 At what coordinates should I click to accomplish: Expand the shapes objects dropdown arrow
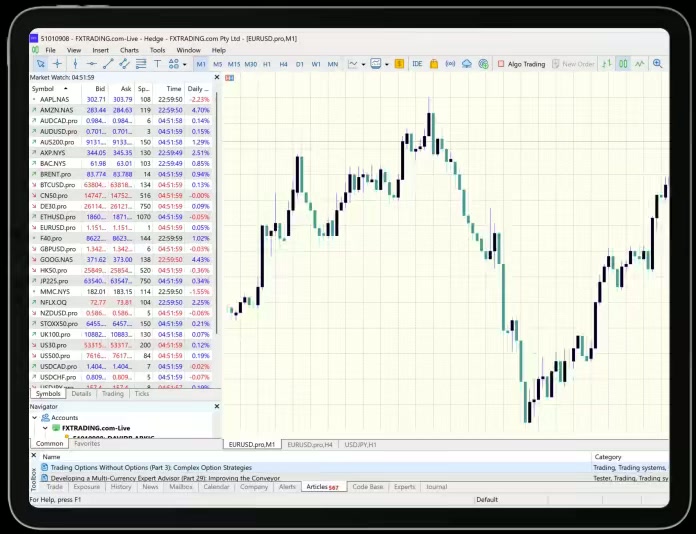click(x=185, y=64)
